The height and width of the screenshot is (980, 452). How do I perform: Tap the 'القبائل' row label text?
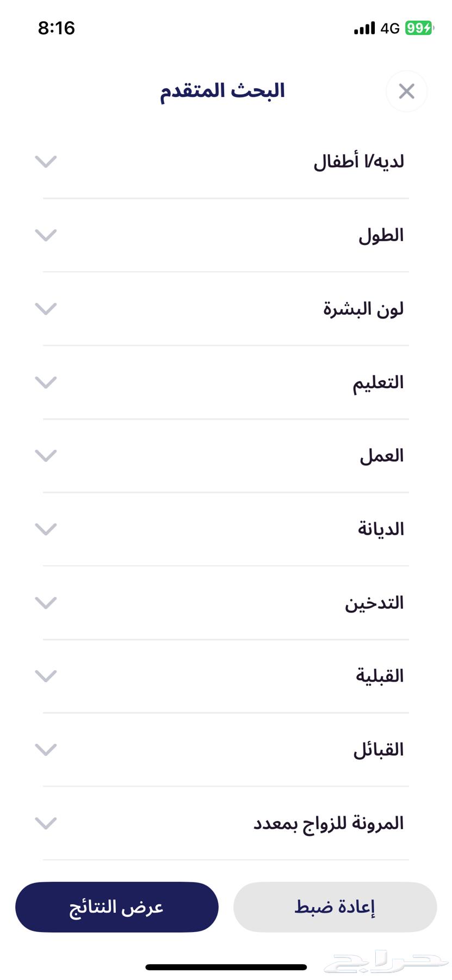coord(379,750)
